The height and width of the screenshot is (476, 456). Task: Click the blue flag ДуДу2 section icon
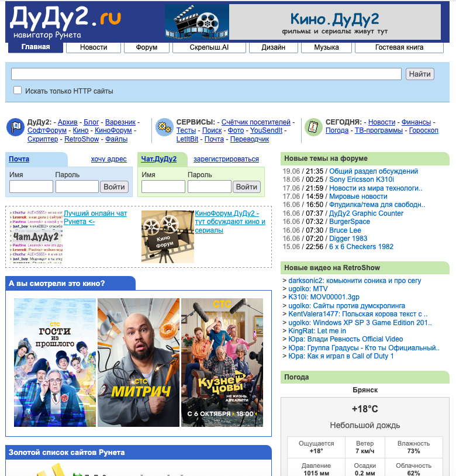coord(15,127)
